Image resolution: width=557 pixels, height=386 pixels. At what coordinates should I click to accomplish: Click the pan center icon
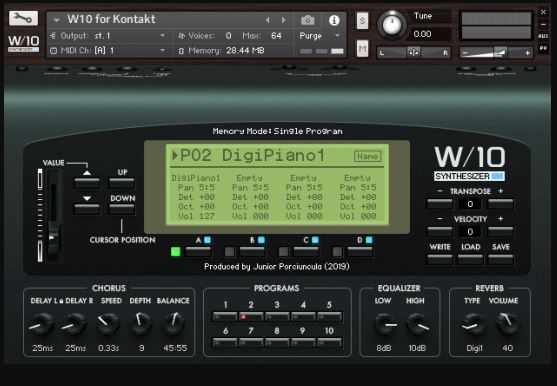coord(413,52)
